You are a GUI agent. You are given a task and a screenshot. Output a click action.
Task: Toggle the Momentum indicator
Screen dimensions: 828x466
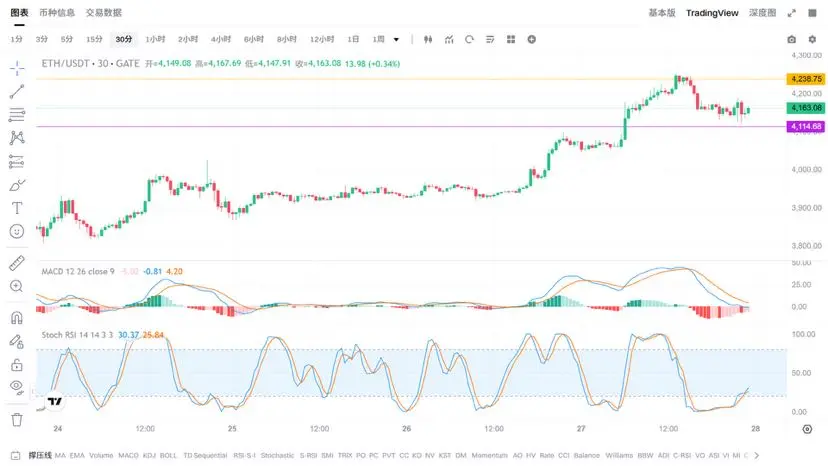coord(490,455)
